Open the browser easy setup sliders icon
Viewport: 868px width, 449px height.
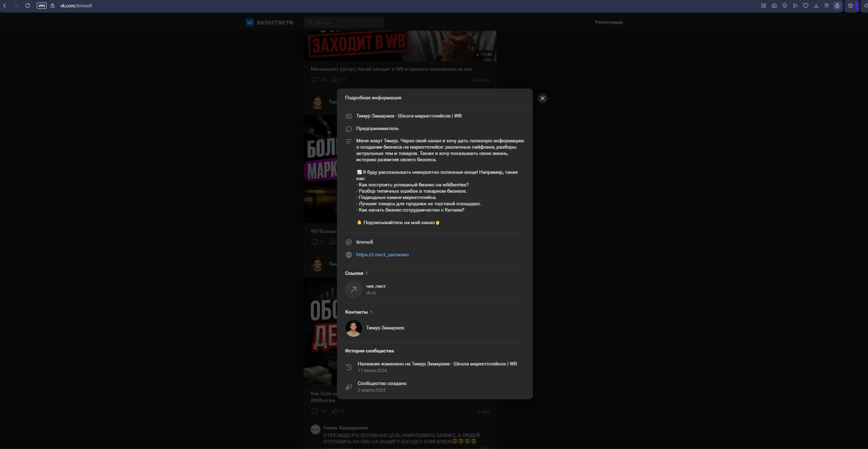click(826, 6)
